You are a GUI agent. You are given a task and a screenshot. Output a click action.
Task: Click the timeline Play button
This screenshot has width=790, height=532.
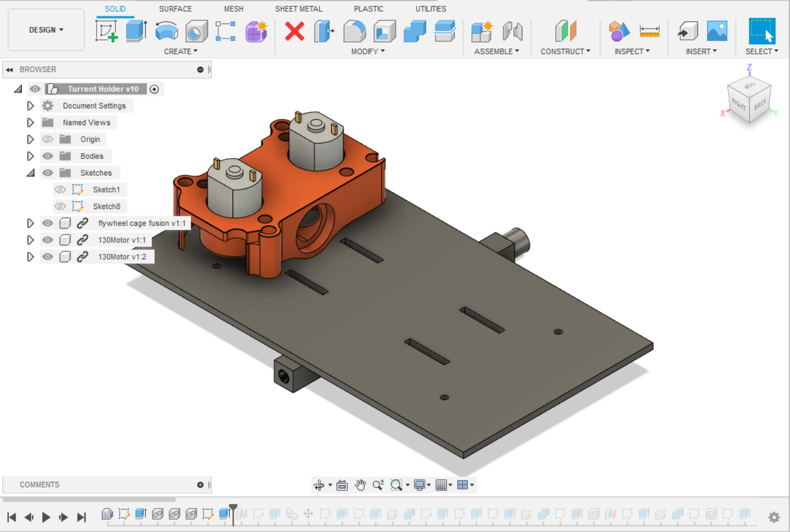click(x=46, y=517)
